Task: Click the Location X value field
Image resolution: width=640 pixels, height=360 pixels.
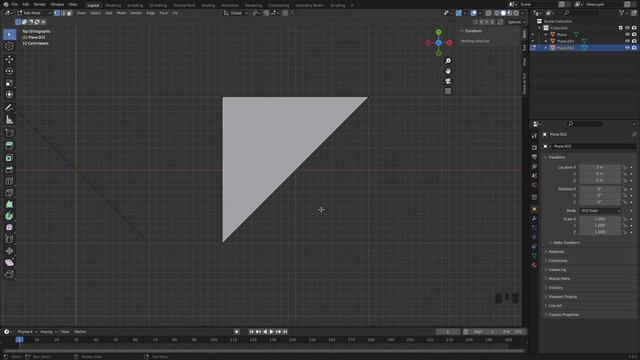Action: (600, 167)
